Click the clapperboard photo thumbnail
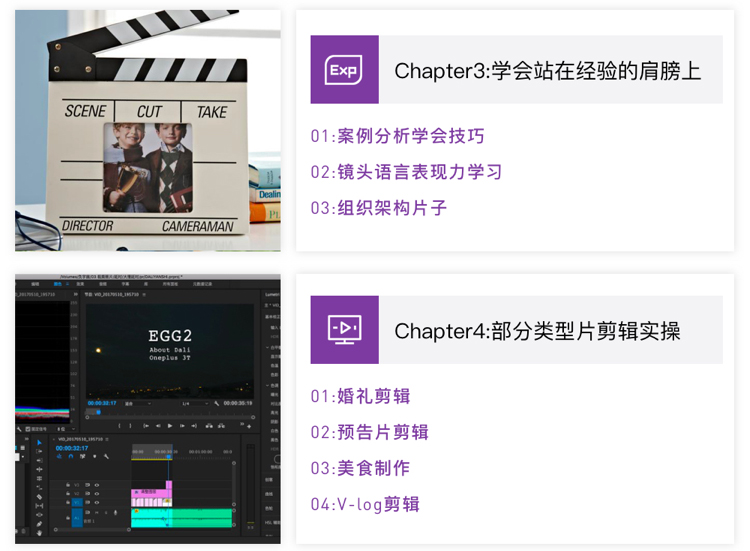This screenshot has height=551, width=750. pos(148,130)
